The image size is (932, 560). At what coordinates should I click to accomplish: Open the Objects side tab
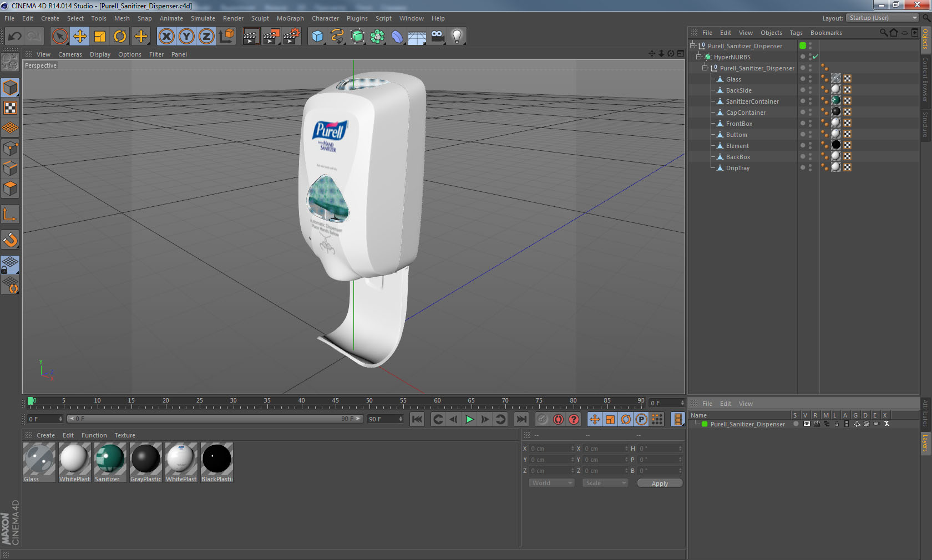(925, 39)
